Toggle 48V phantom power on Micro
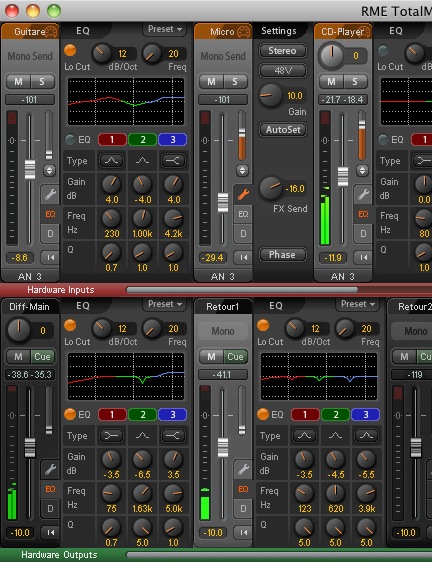Image resolution: width=432 pixels, height=562 pixels. point(283,71)
